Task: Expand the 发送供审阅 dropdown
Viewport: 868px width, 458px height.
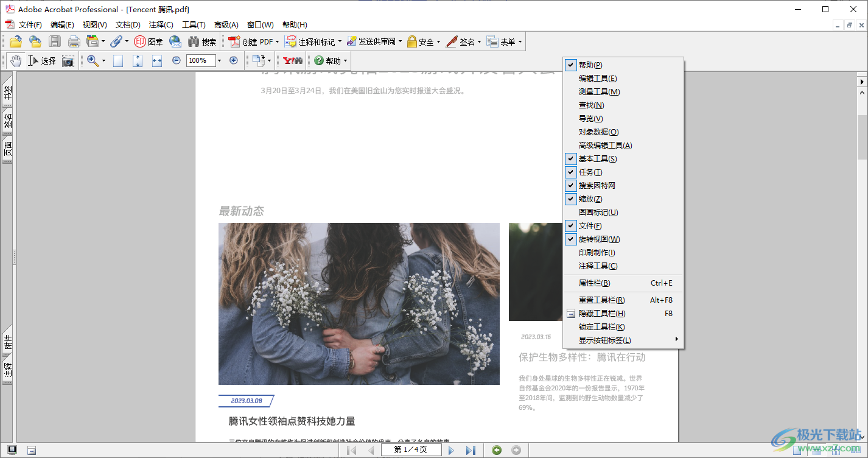Action: point(400,42)
